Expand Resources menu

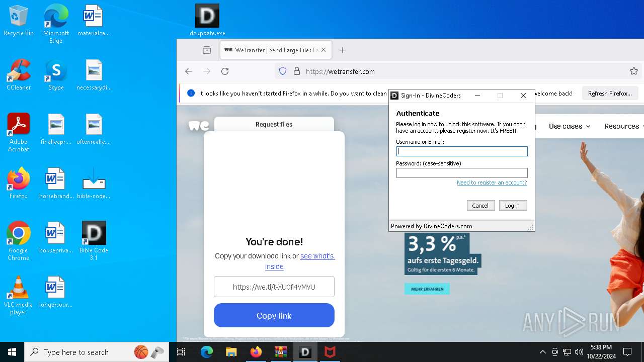624,126
